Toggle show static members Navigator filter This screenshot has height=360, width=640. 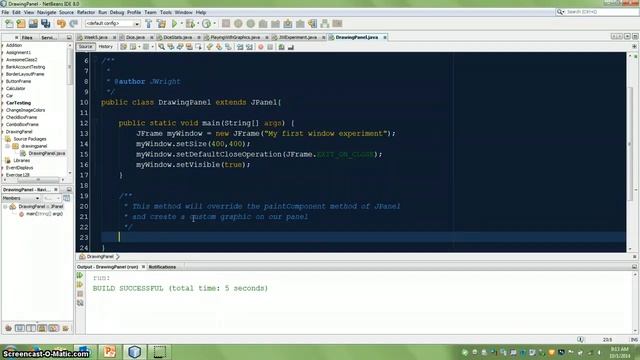pyautogui.click(x=31, y=328)
